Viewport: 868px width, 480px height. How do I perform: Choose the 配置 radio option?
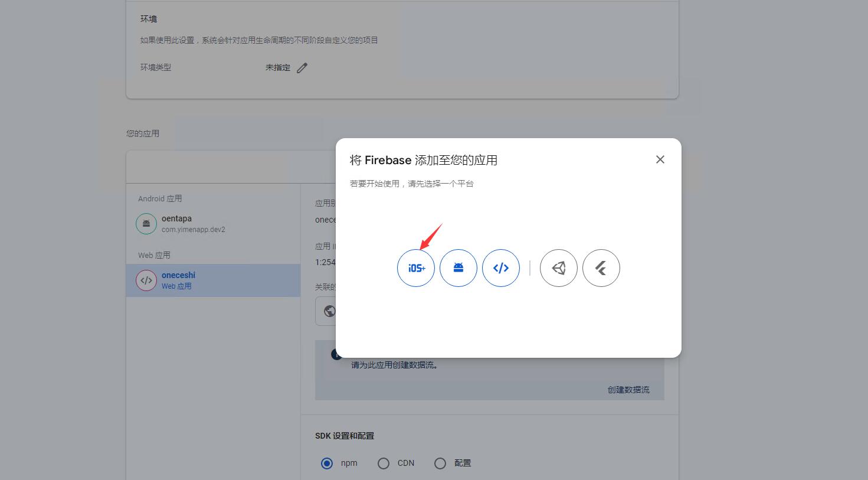(440, 463)
